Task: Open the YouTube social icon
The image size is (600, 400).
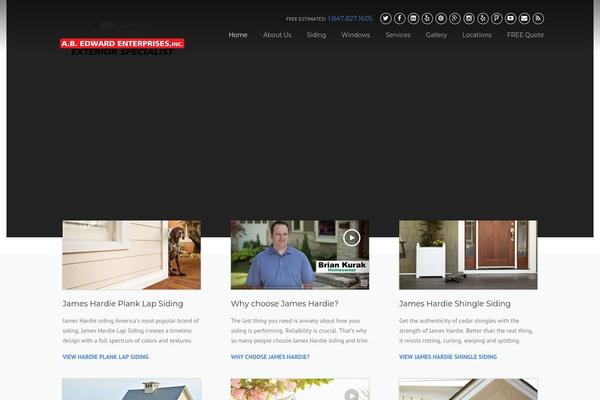Action: click(x=510, y=18)
